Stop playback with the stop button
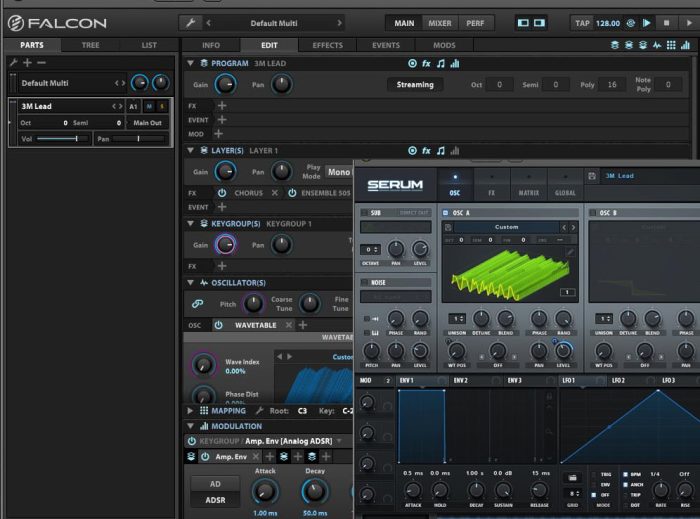 tap(667, 23)
